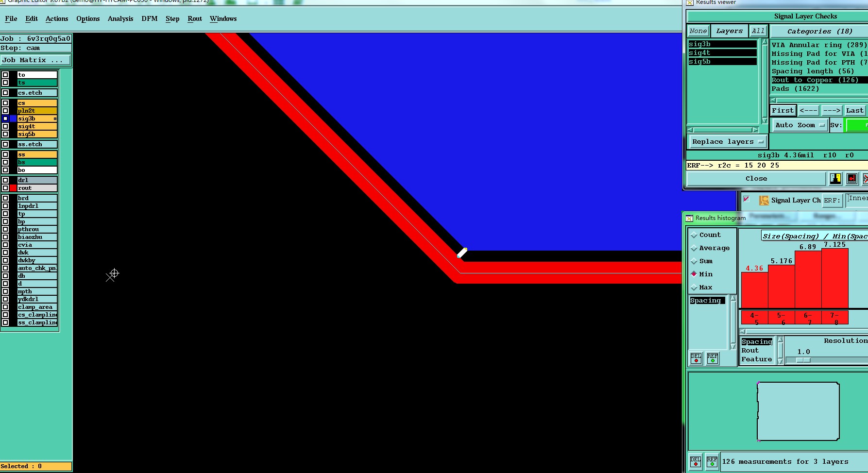Open the green Sv dropdown
Image resolution: width=868 pixels, height=473 pixels.
[x=857, y=125]
